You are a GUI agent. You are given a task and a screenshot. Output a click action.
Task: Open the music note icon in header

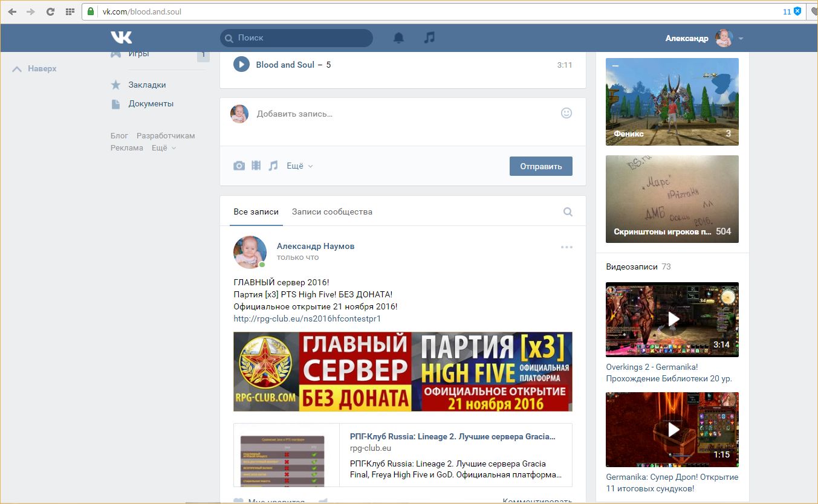pos(429,37)
